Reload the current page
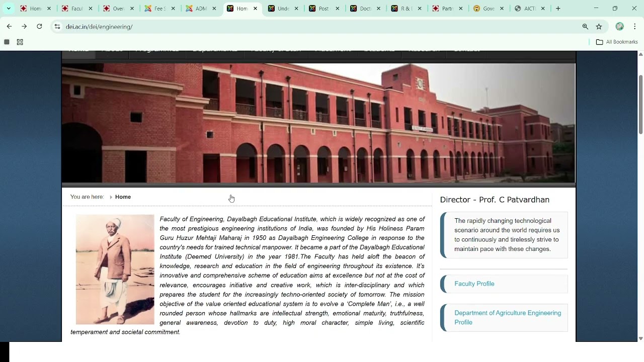The width and height of the screenshot is (644, 362). (x=39, y=27)
